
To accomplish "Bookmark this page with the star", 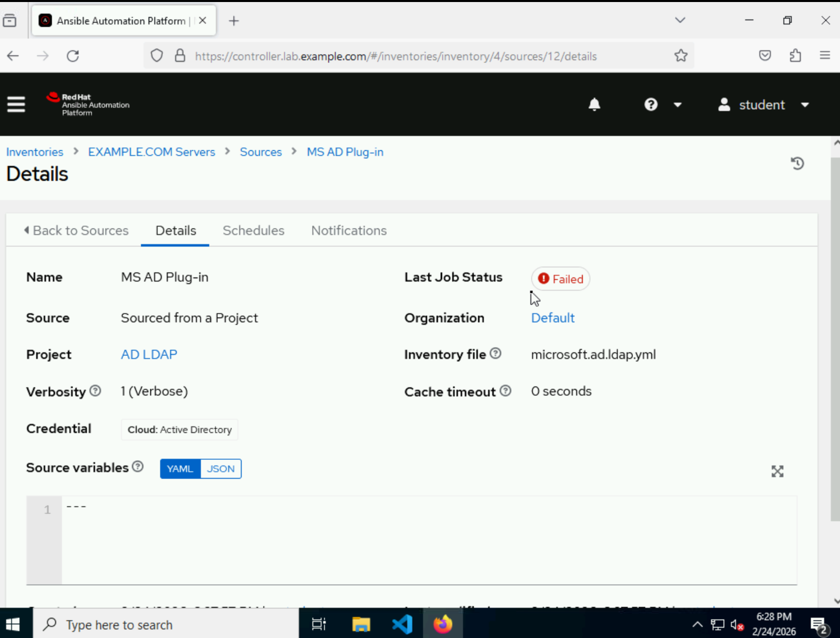I will click(x=681, y=56).
